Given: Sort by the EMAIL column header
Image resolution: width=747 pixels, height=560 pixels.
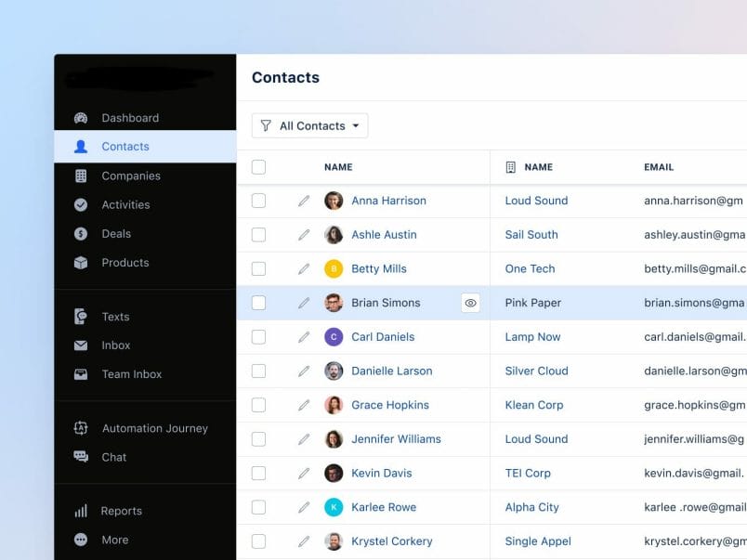Looking at the screenshot, I should tap(659, 167).
